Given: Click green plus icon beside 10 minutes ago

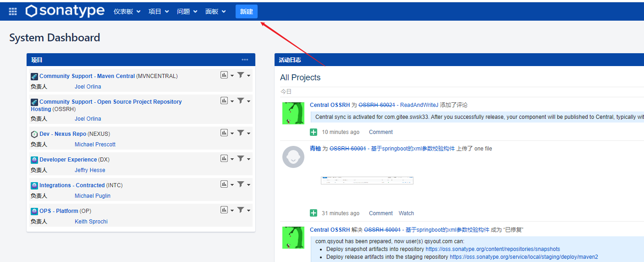Looking at the screenshot, I should (314, 132).
